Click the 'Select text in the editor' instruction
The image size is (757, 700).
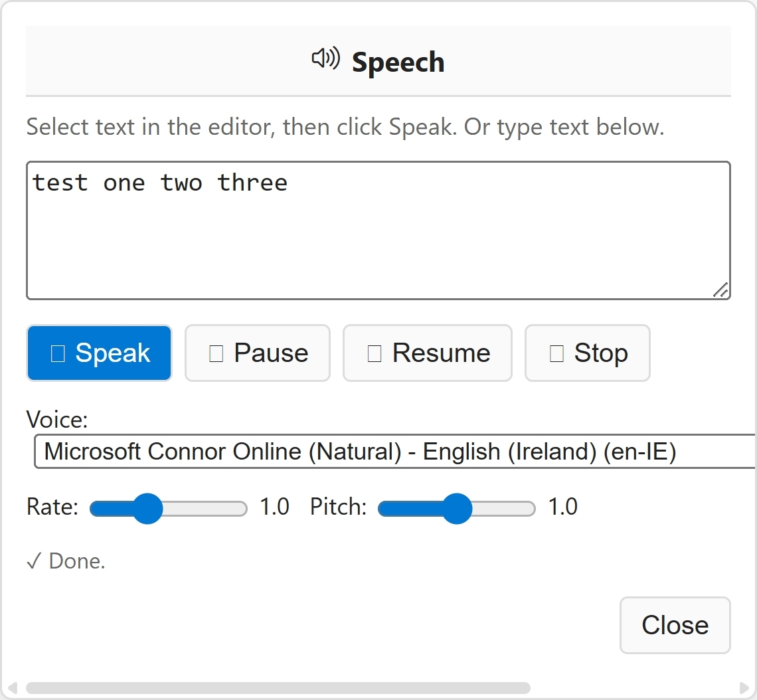pos(345,127)
